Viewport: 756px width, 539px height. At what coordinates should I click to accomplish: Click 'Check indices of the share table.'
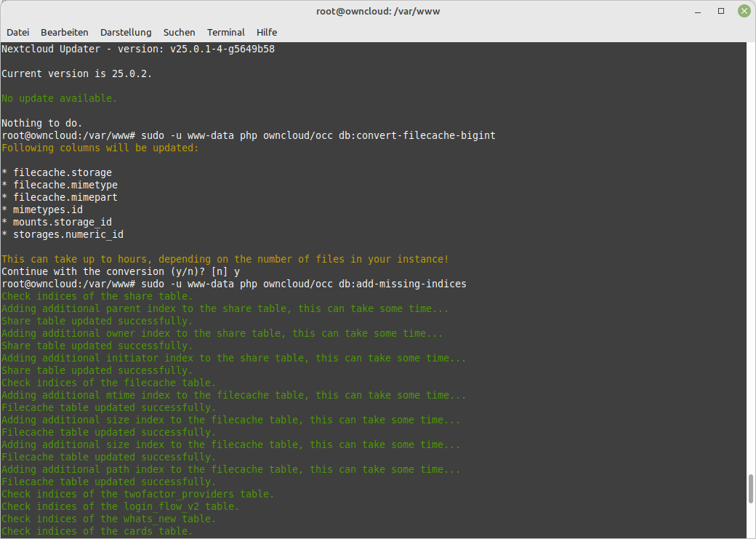tap(97, 296)
